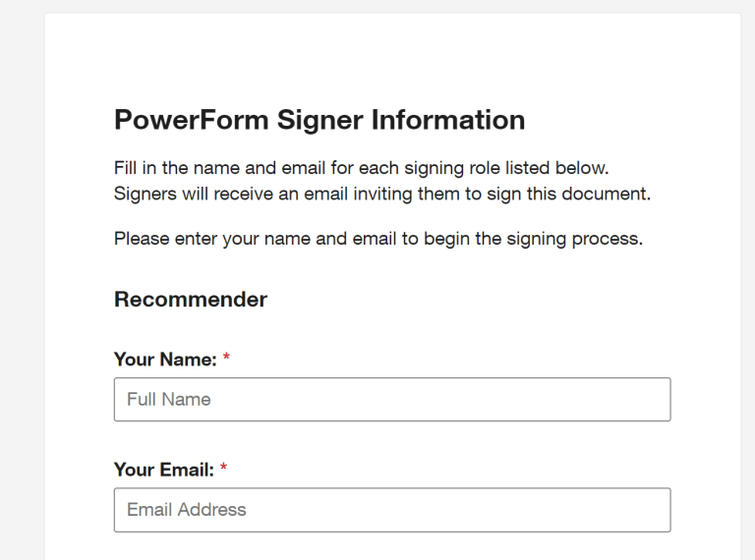This screenshot has height=560, width=755.
Task: Click the red asterisk beside Your Name
Action: (226, 360)
